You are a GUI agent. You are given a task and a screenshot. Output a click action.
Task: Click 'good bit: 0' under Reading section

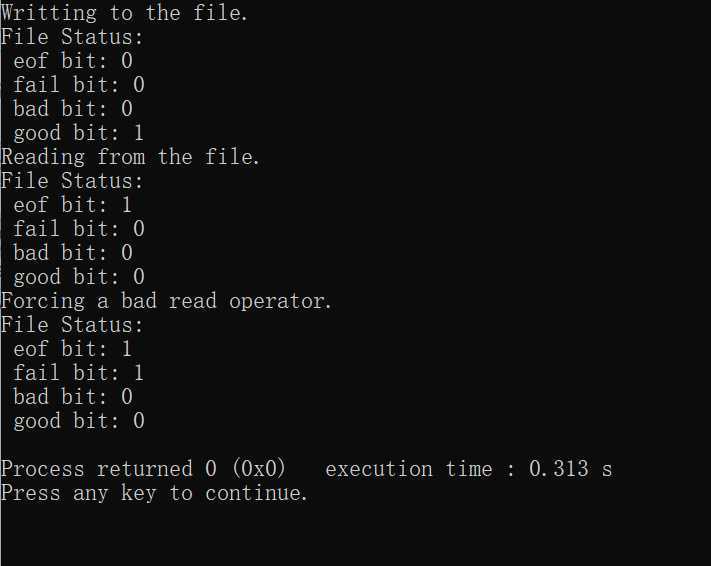[79, 277]
